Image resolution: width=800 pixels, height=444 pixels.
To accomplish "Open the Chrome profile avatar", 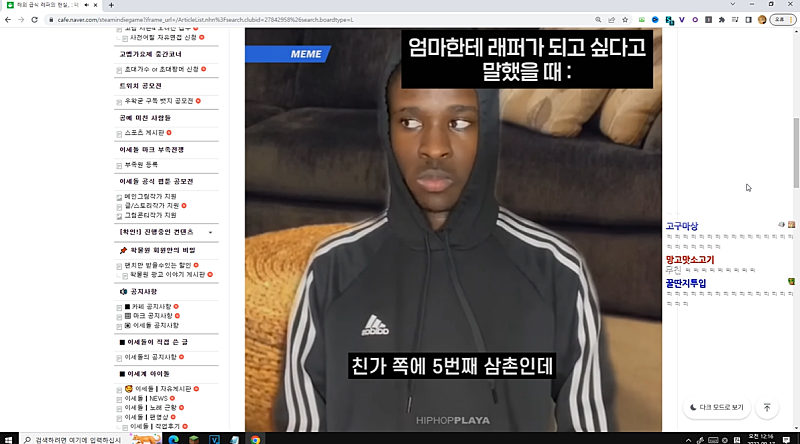I will pyautogui.click(x=762, y=20).
